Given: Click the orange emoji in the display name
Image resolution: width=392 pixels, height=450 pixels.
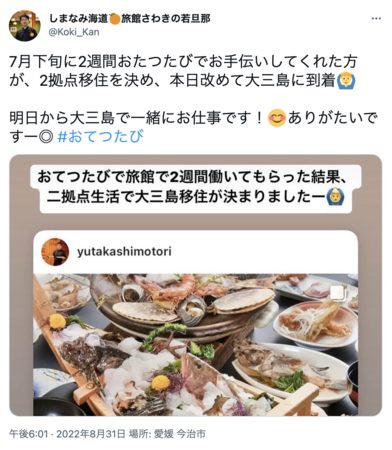Looking at the screenshot, I should pyautogui.click(x=115, y=19).
